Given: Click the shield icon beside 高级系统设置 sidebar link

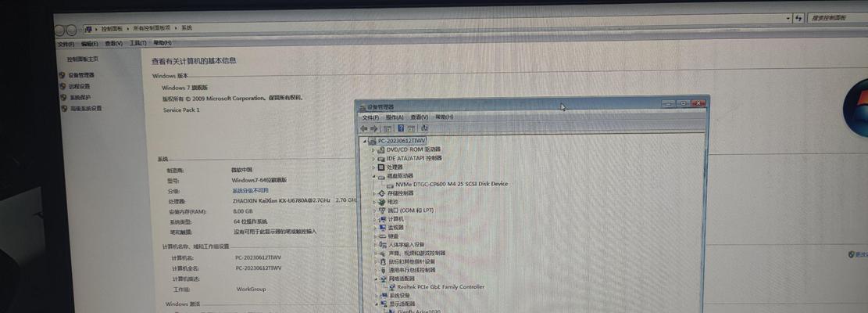Looking at the screenshot, I should (66, 109).
